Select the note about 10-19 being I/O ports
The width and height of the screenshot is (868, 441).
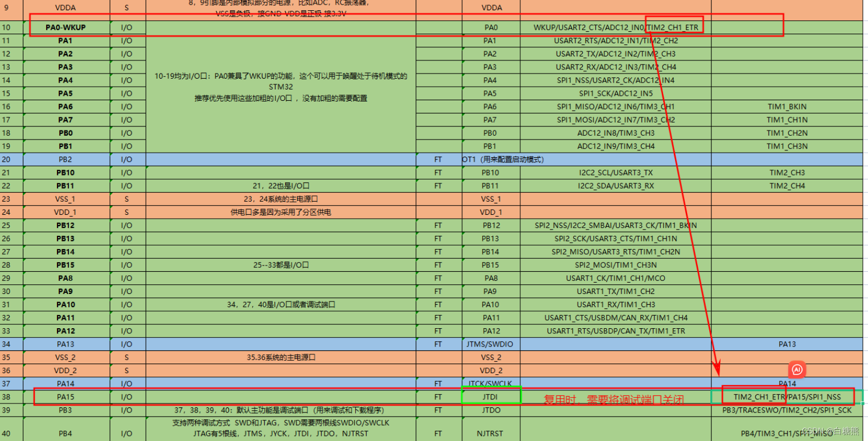pos(281,87)
